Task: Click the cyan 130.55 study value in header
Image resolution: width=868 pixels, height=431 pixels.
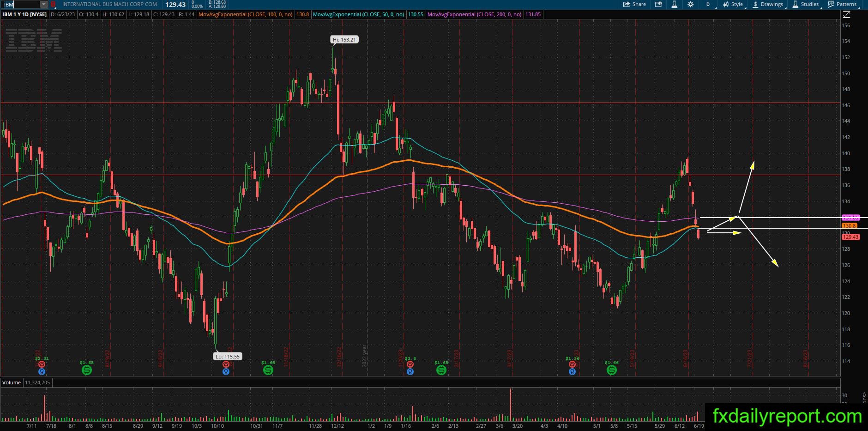Action: pyautogui.click(x=416, y=14)
